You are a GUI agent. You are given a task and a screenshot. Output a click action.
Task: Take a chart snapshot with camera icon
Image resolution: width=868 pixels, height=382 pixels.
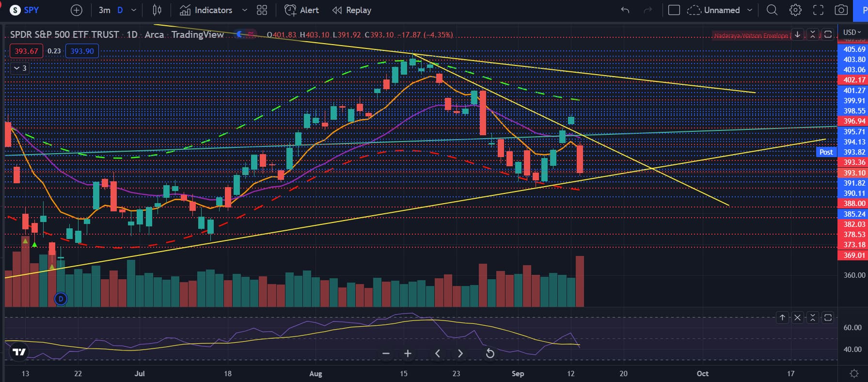pyautogui.click(x=841, y=10)
